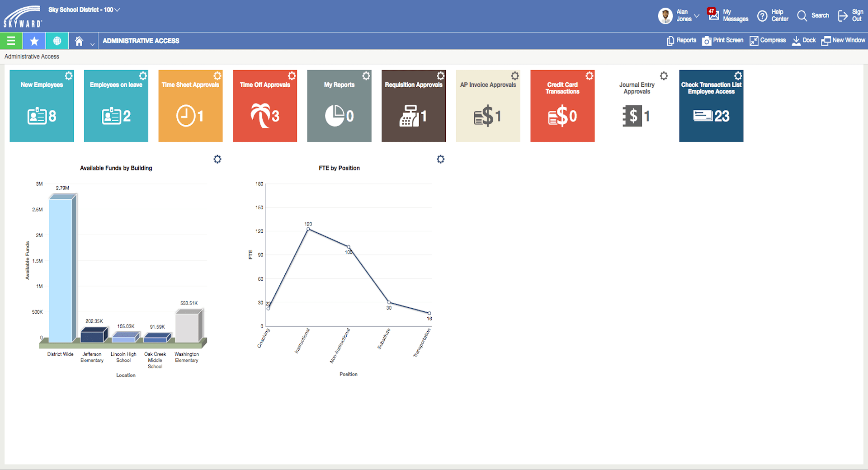
Task: Expand the home dropdown chevron
Action: (92, 44)
